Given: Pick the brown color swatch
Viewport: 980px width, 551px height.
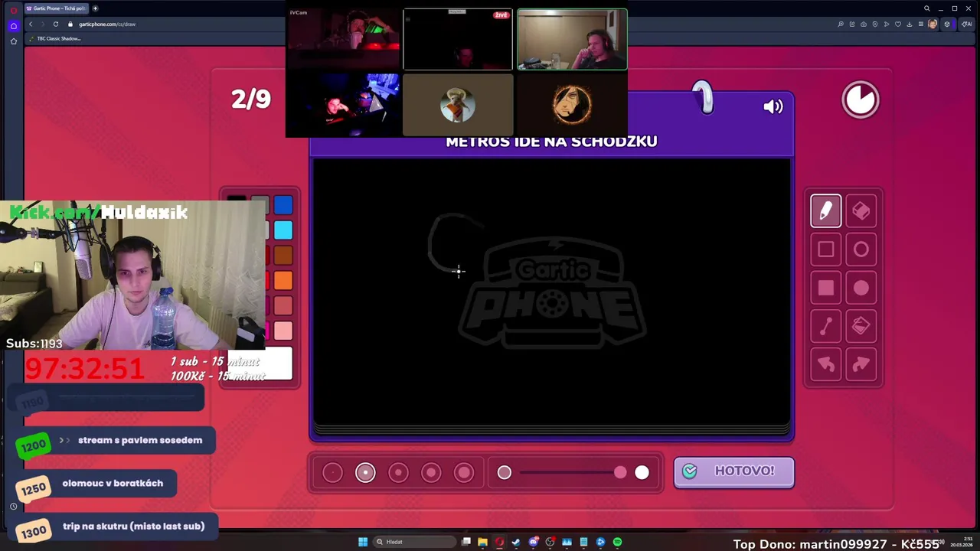Looking at the screenshot, I should 283,256.
